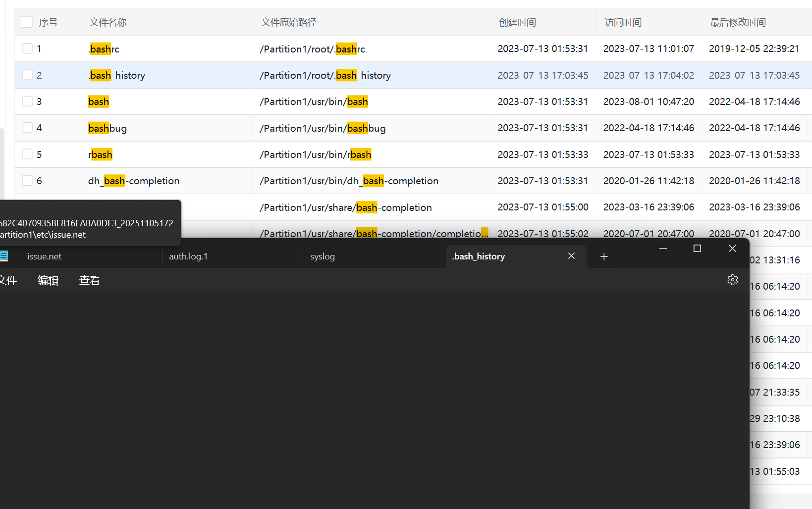Click path /Partition1/usr/share/bash-completion

pos(346,207)
